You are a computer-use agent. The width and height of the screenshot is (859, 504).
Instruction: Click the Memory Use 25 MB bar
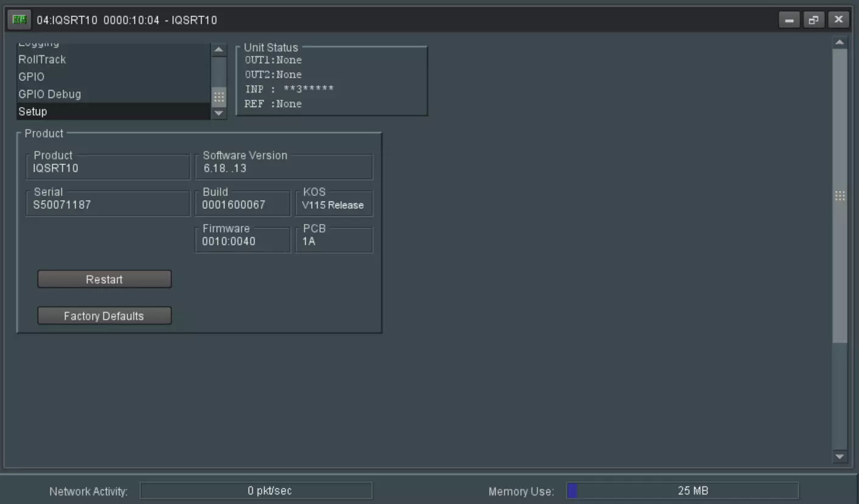682,491
